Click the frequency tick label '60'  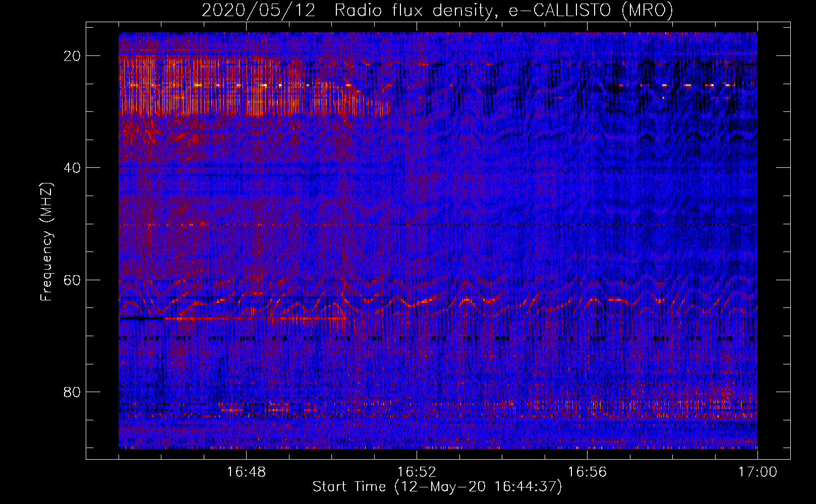pos(73,280)
